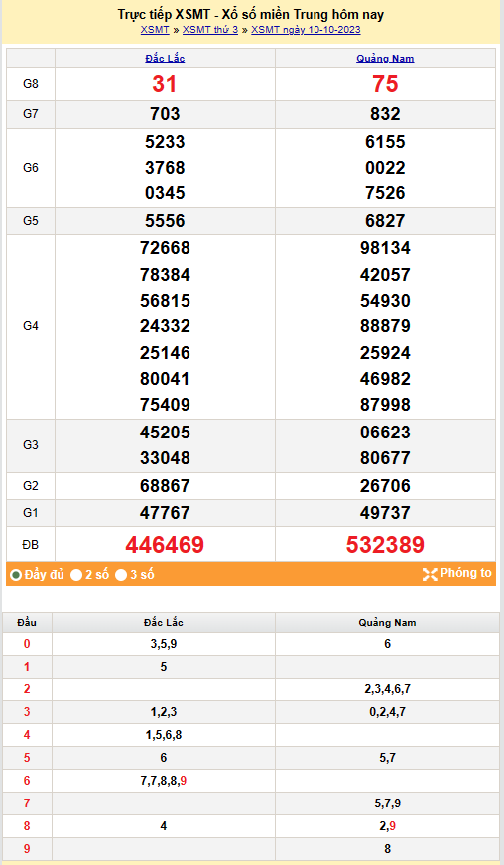The height and width of the screenshot is (865, 504).
Task: Click G2 number 68867
Action: [x=165, y=486]
